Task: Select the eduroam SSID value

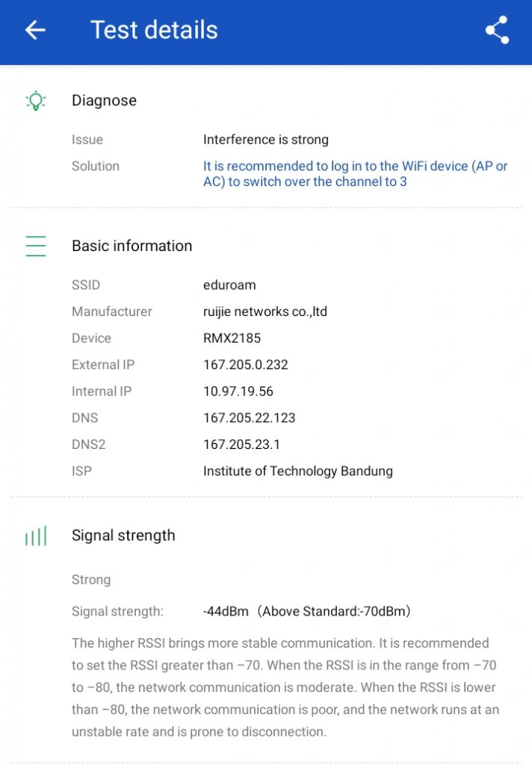Action: pos(229,285)
